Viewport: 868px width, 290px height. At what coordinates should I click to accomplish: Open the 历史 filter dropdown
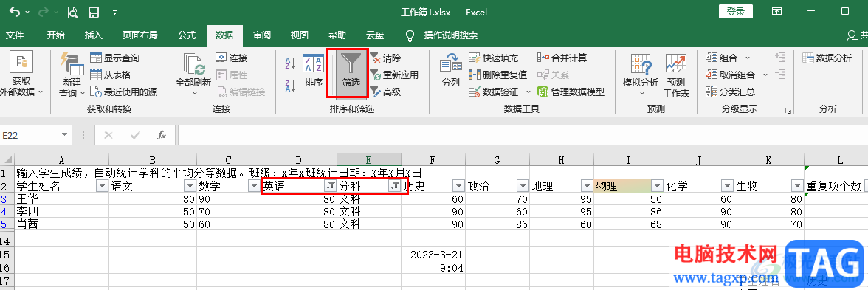pyautogui.click(x=459, y=187)
